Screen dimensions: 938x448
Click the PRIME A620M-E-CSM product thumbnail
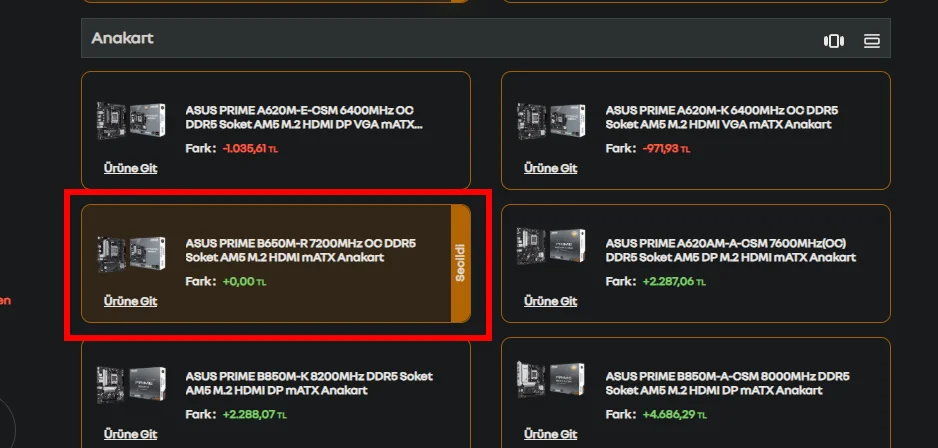(x=131, y=120)
